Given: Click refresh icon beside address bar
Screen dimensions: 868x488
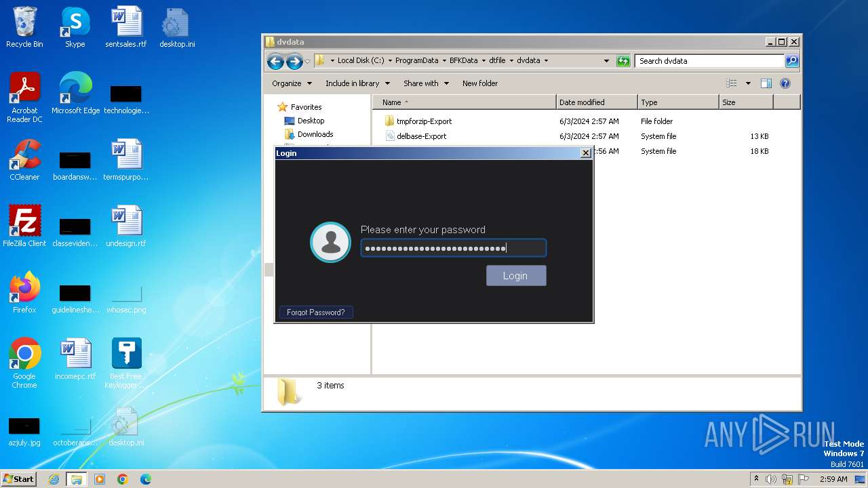Looking at the screenshot, I should coord(623,61).
